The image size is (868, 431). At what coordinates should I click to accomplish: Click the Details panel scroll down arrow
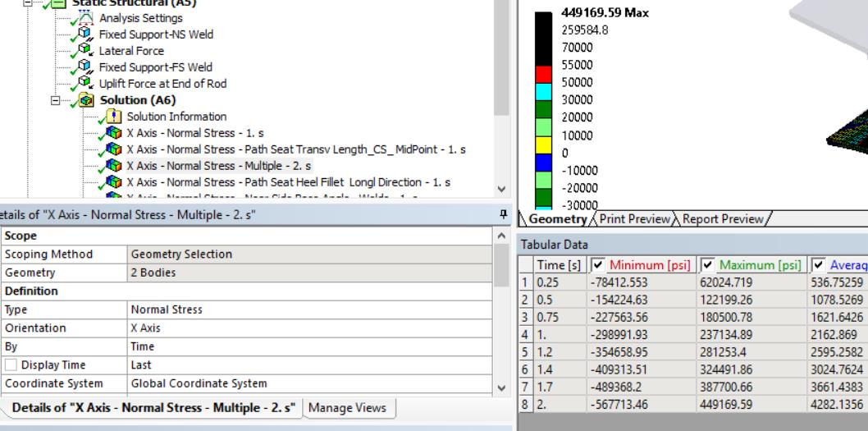(501, 387)
